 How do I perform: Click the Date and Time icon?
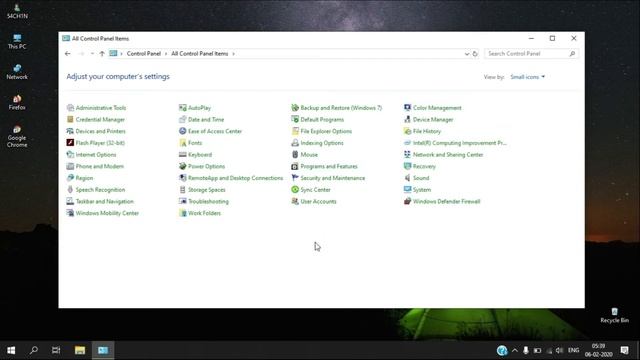click(x=182, y=120)
